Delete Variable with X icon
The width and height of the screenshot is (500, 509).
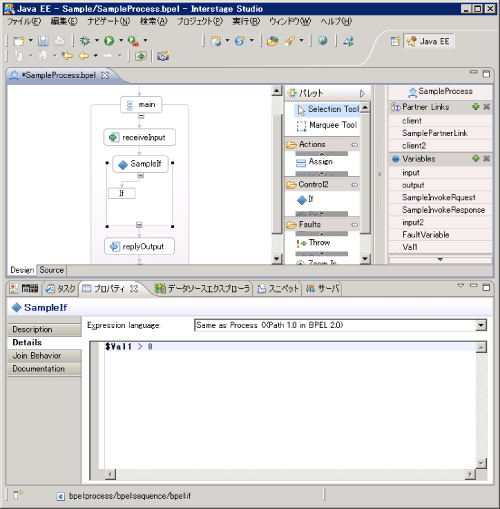pos(487,158)
